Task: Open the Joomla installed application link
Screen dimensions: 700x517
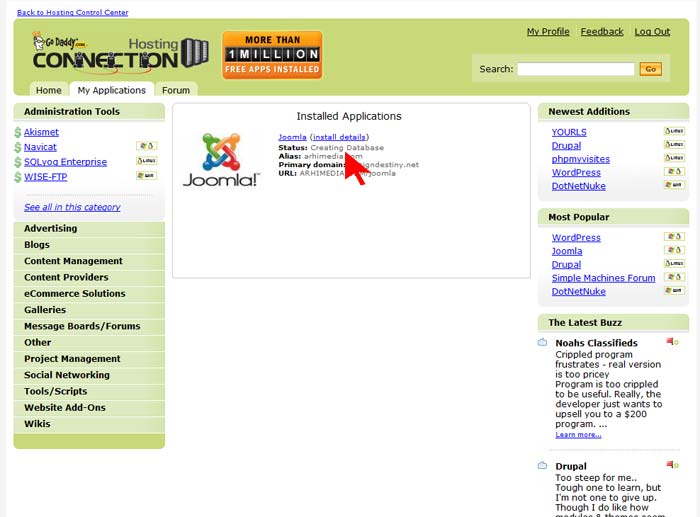Action: click(292, 137)
